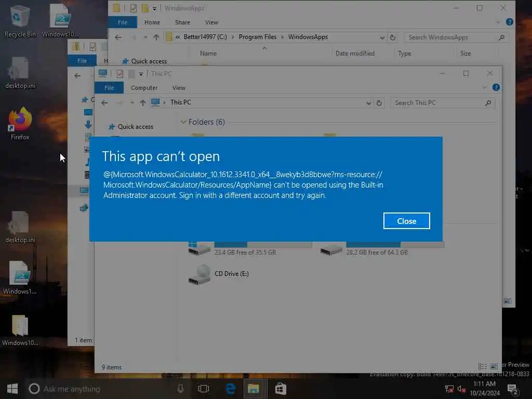Go back in the WindowsApps window
This screenshot has height=399, width=532.
point(118,37)
